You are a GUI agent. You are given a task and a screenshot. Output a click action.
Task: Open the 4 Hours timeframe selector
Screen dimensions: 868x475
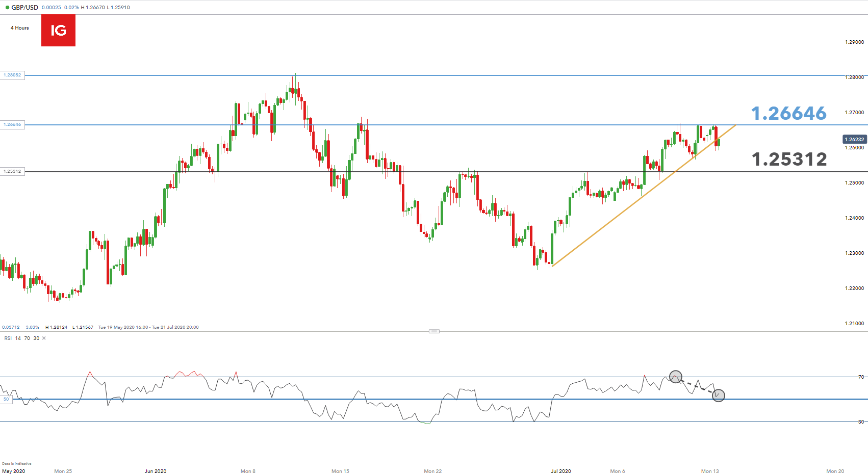[20, 28]
